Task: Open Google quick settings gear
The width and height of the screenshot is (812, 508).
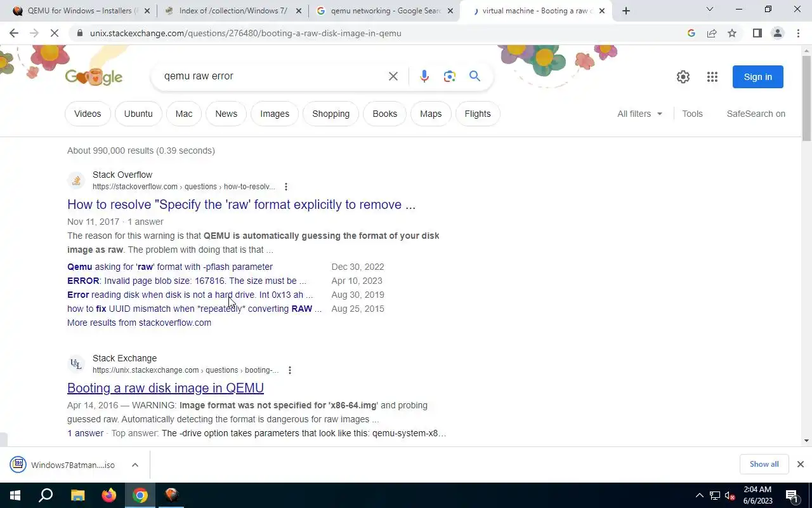Action: (683, 77)
